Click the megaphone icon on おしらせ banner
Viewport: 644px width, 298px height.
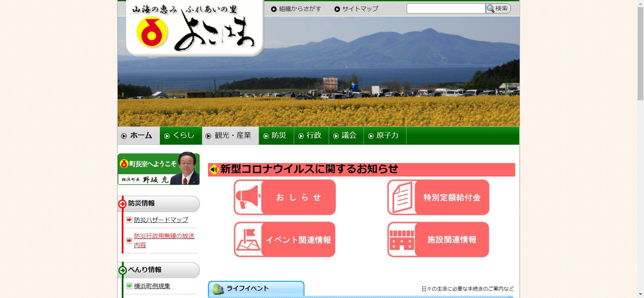[x=248, y=197]
